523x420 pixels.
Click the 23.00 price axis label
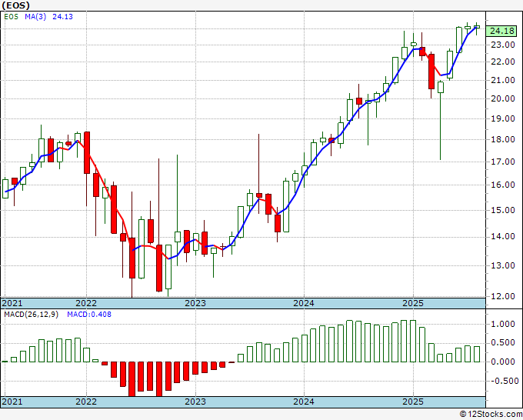(503, 45)
